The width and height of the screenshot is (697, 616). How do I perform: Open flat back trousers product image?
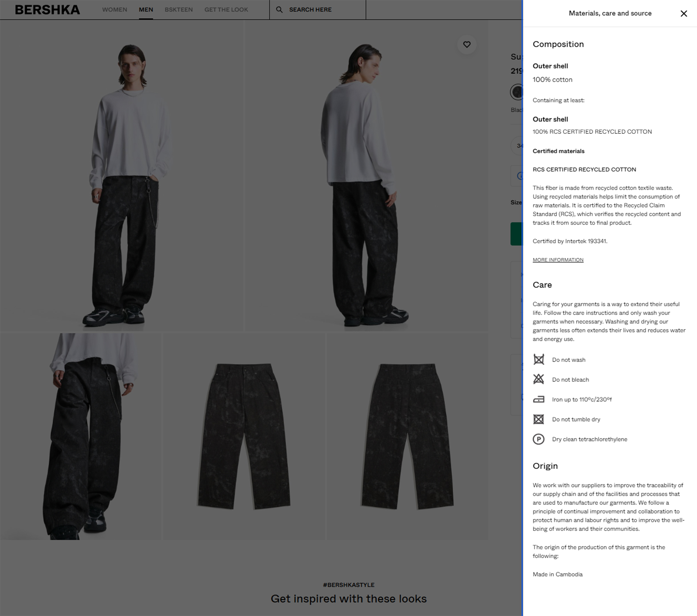pos(407,436)
